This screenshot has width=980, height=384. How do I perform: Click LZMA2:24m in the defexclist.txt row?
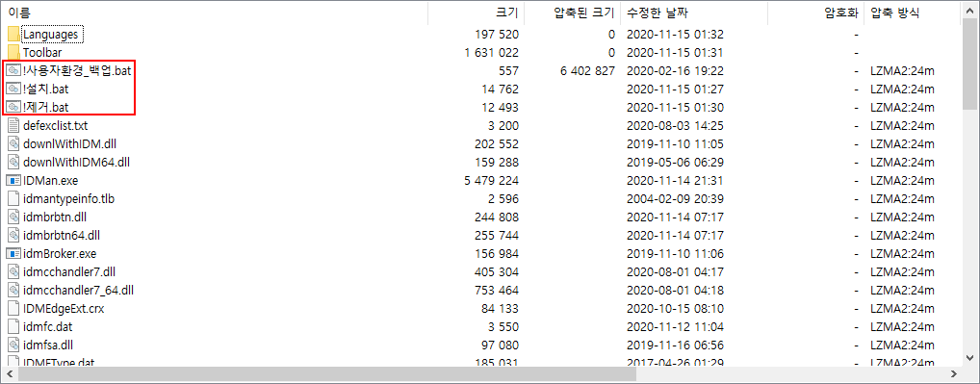(902, 125)
